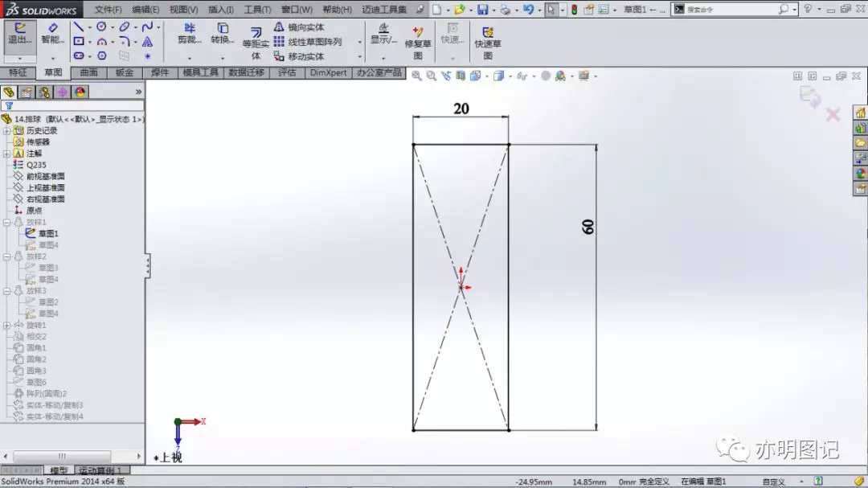The height and width of the screenshot is (488, 868).
Task: Click Zoom to Fit in view toolbar
Action: pyautogui.click(x=416, y=76)
